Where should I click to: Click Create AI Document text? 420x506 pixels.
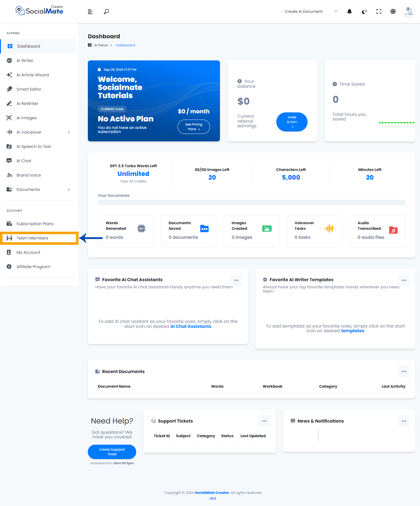pos(303,12)
